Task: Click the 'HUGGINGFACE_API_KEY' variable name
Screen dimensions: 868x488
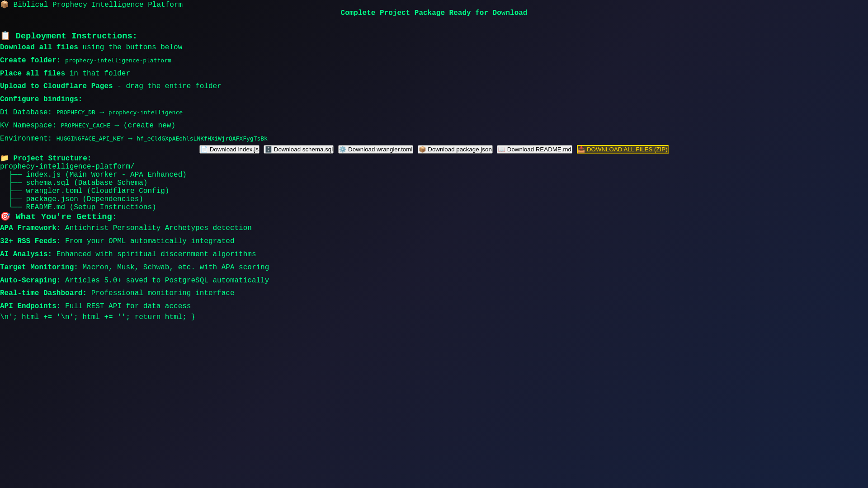Action: (90, 139)
